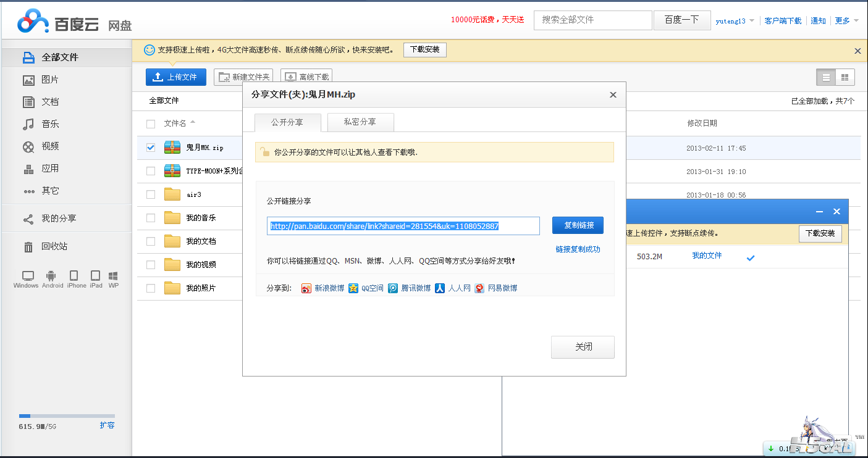Share the link to 人人网
The width and height of the screenshot is (868, 458).
[453, 288]
